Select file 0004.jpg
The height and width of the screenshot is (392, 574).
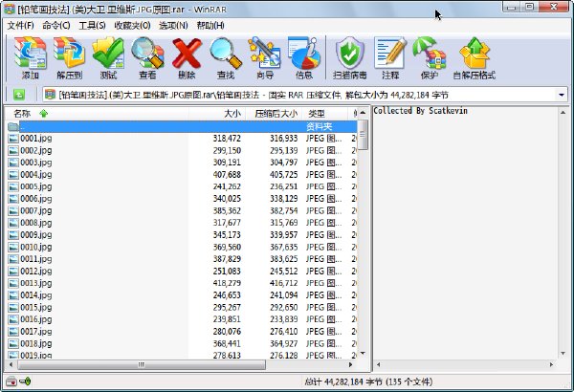36,175
